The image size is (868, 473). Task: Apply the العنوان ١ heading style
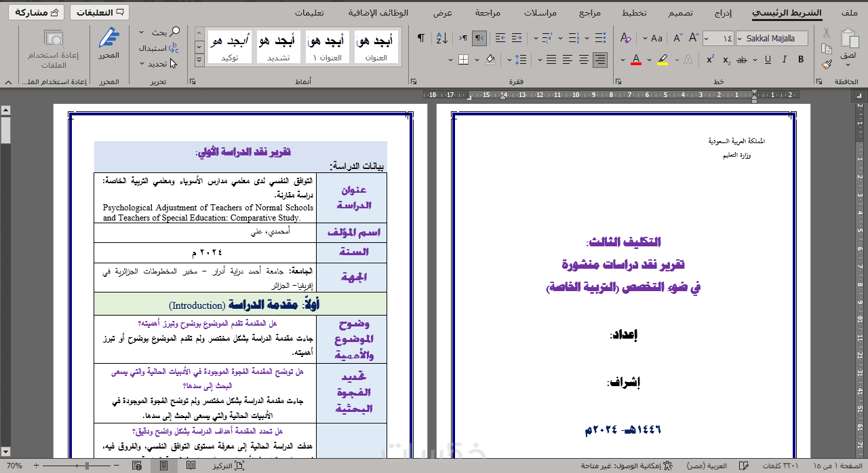(328, 47)
